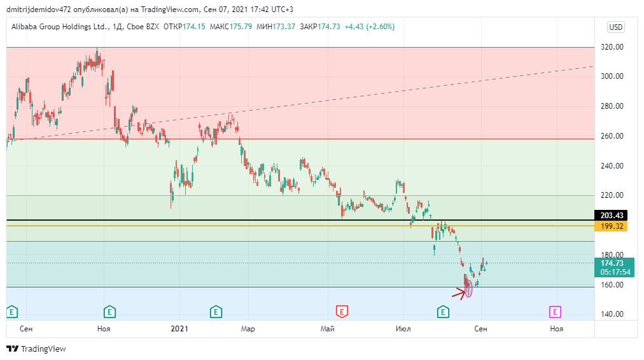Select the yellow 199.32 price level label
Viewport: 644px width, 360px height.
[x=611, y=226]
